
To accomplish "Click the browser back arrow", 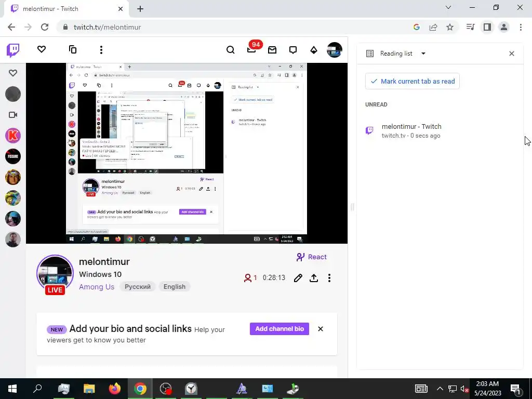I will pyautogui.click(x=11, y=27).
